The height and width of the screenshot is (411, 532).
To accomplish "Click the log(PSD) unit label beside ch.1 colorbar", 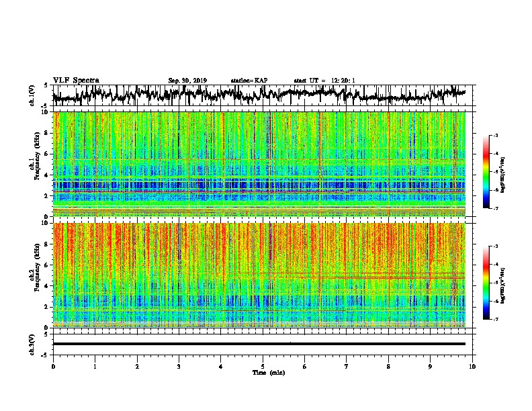I will click(502, 175).
